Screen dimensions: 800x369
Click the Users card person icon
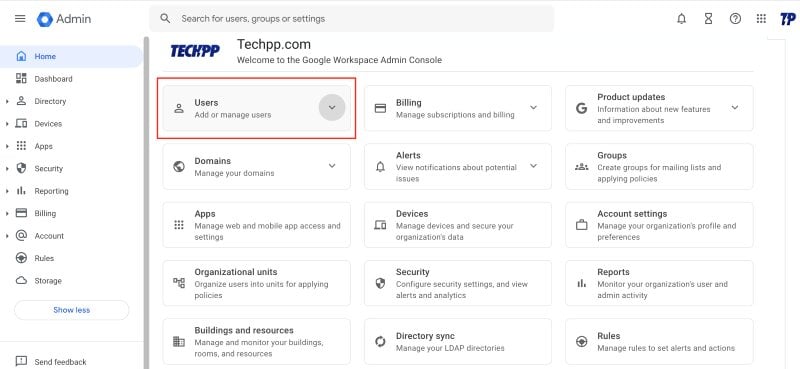pyautogui.click(x=179, y=108)
